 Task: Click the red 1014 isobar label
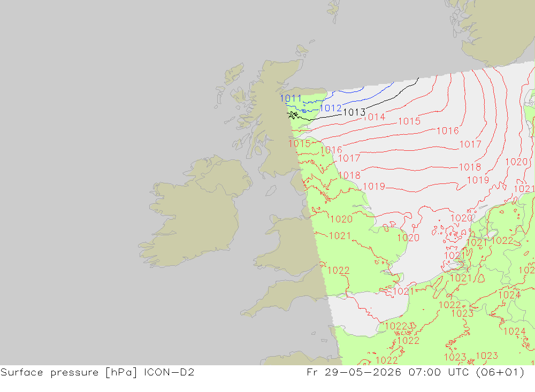(x=374, y=117)
